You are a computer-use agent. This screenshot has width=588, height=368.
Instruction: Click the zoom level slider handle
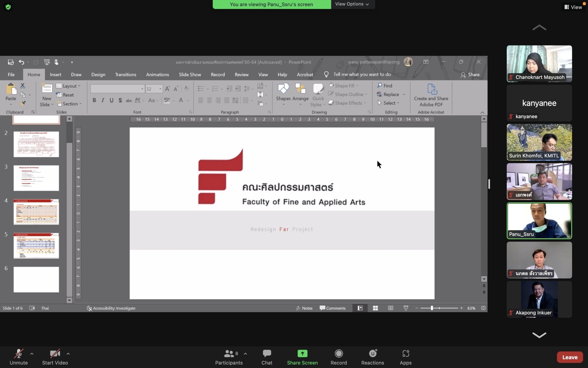tap(432, 308)
